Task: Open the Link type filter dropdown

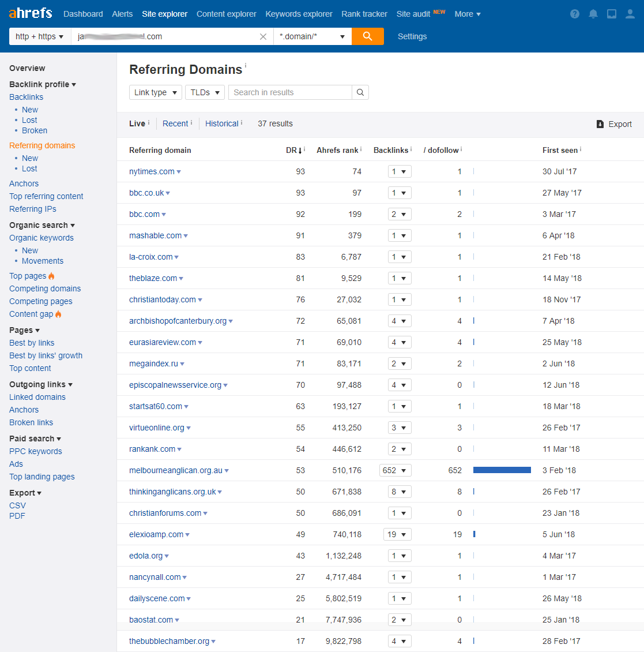Action: pyautogui.click(x=156, y=92)
